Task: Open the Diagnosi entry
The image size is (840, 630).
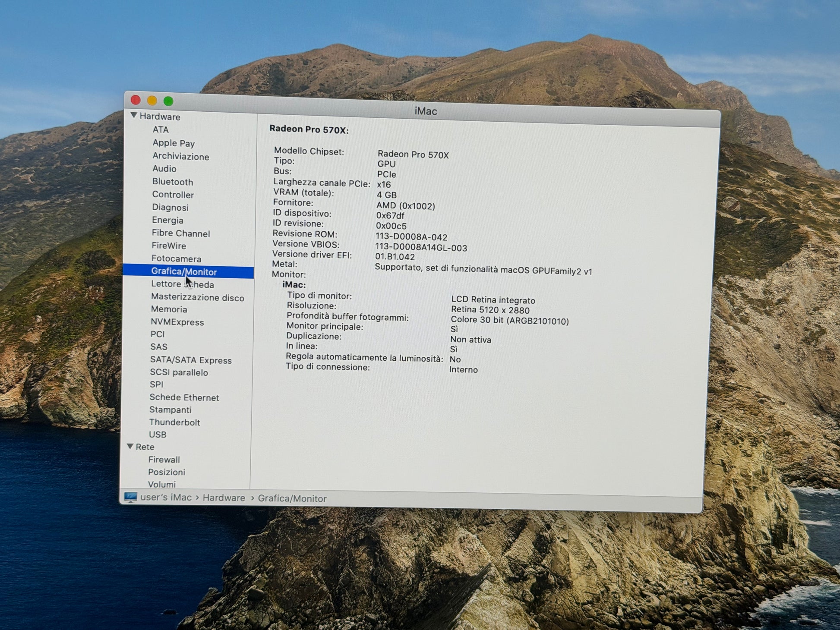Action: pyautogui.click(x=170, y=208)
